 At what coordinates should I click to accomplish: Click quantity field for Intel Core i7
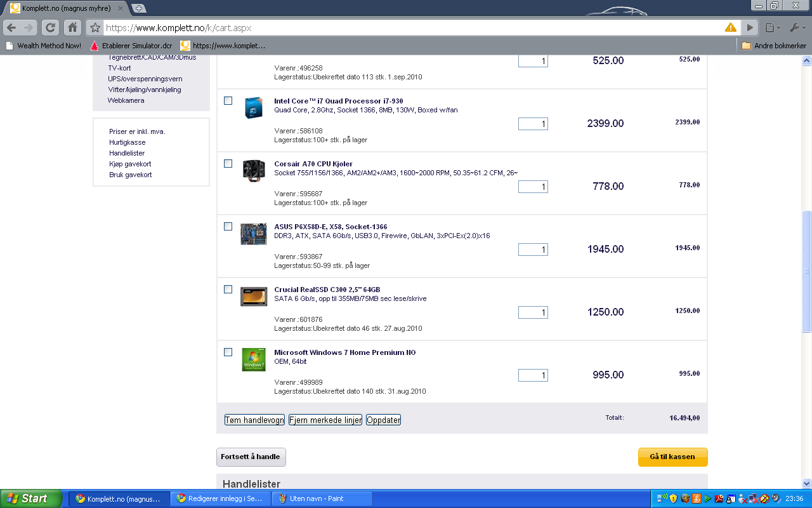point(533,124)
